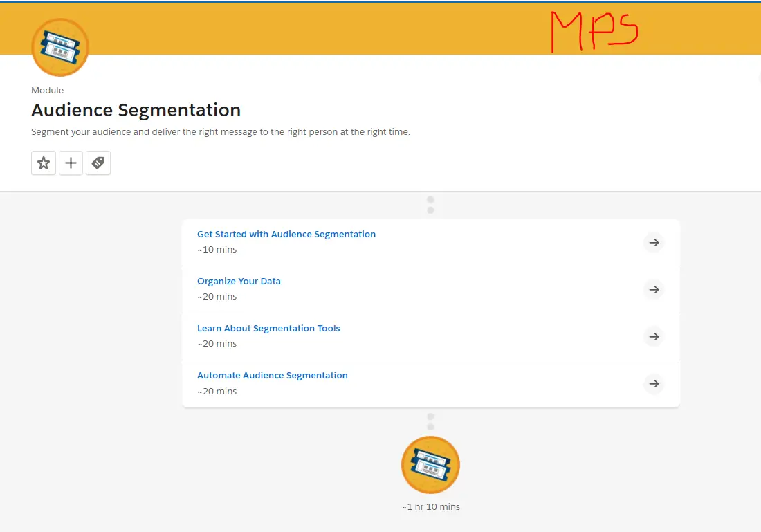Open the Organize Your Data unit

[x=239, y=281]
